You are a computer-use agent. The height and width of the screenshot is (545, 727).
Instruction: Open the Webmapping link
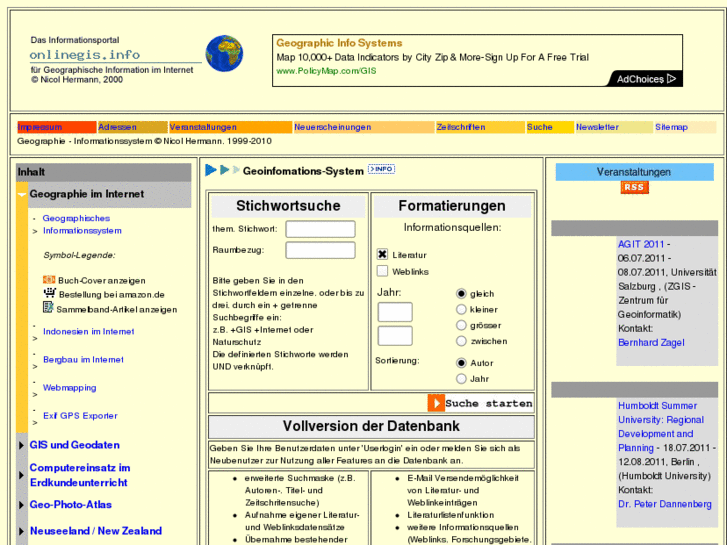pyautogui.click(x=70, y=387)
